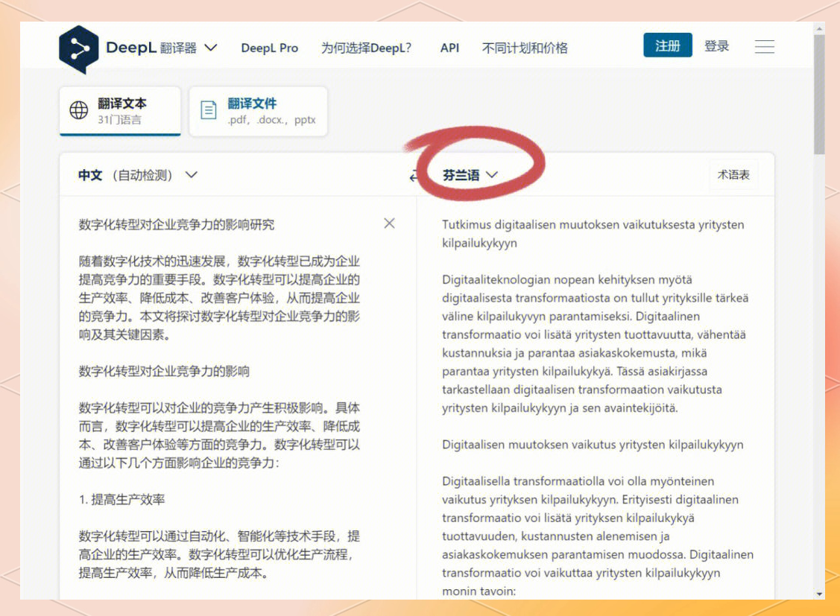Open the hamburger menu at top right
Screen dimensions: 840x616
pyautogui.click(x=765, y=46)
